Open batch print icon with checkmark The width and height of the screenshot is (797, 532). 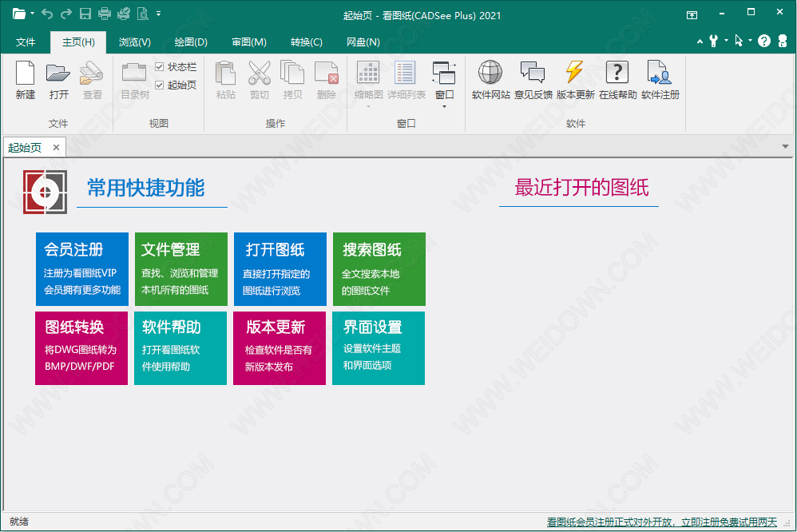click(x=124, y=14)
